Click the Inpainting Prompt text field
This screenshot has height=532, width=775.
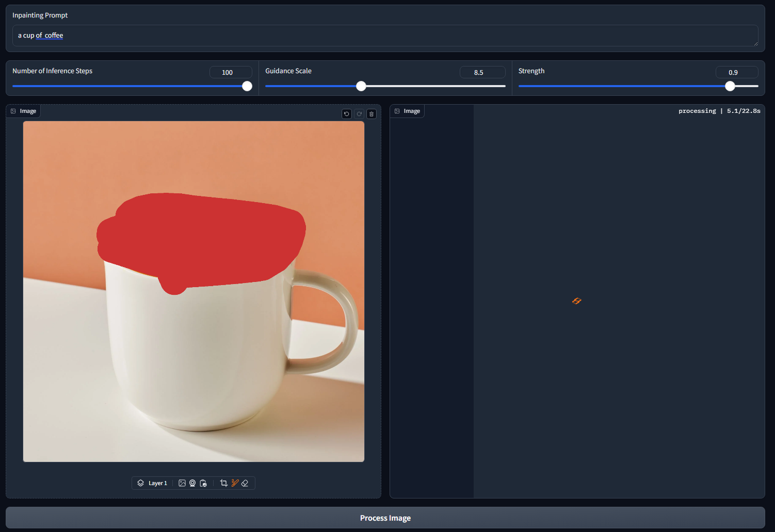click(384, 36)
